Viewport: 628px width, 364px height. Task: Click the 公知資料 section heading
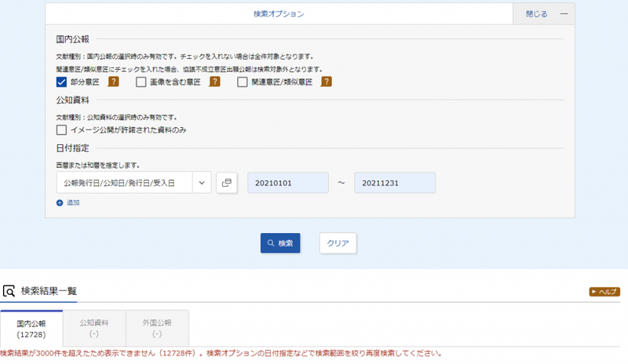point(72,100)
